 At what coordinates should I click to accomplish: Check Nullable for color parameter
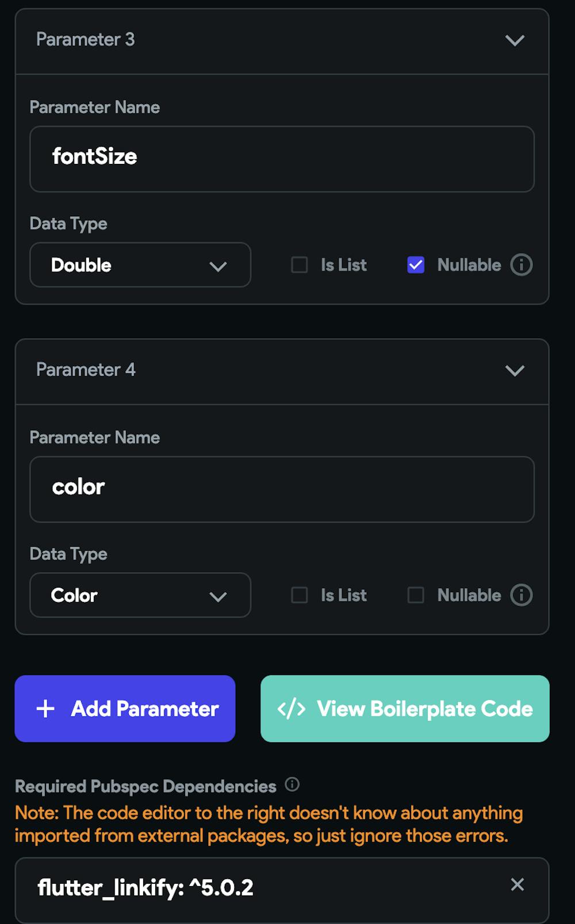coord(415,595)
